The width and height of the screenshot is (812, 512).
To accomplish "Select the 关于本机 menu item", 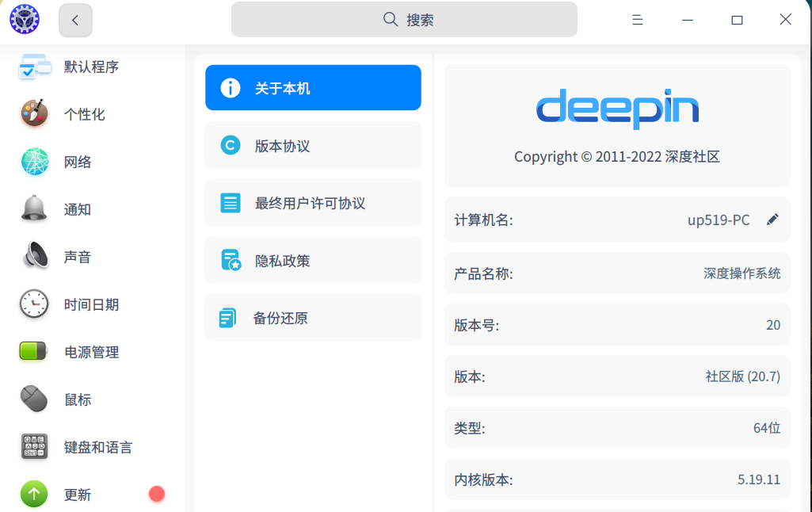I will (313, 87).
